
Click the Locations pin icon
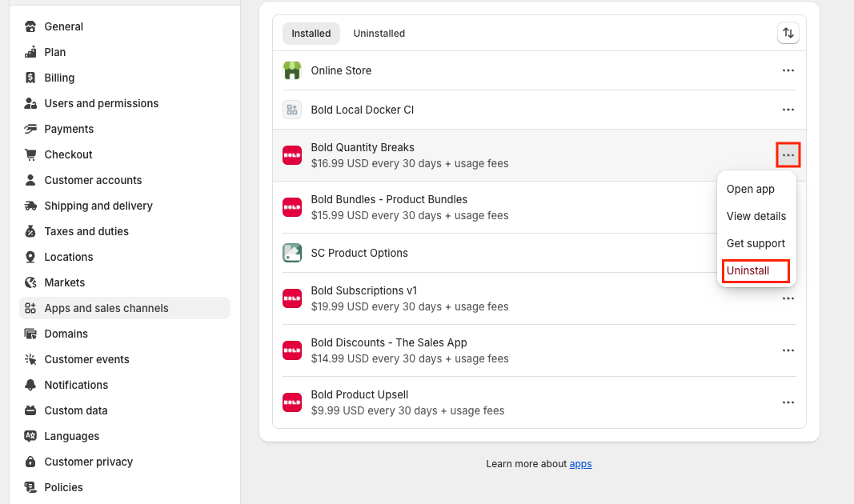[30, 256]
